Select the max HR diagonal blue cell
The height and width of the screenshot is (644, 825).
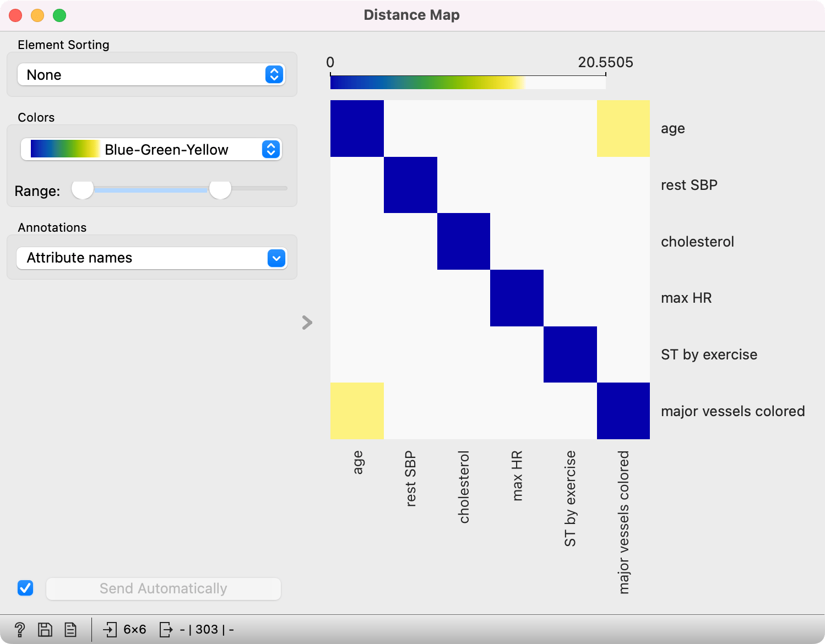[x=517, y=298]
